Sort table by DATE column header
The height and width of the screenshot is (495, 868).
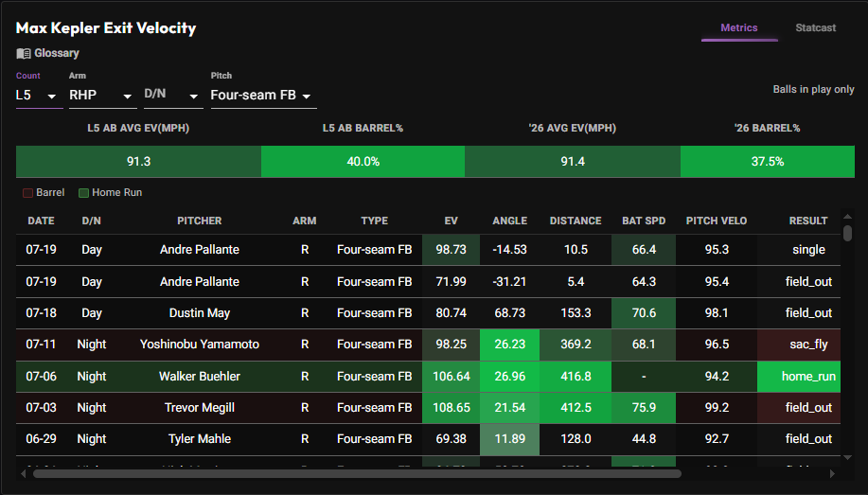[41, 221]
